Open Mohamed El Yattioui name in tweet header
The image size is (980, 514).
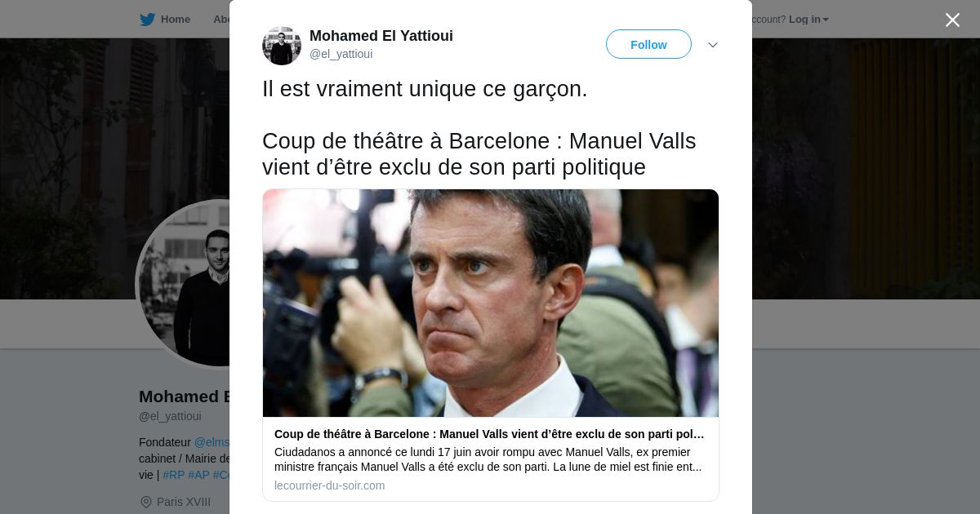[x=381, y=36]
